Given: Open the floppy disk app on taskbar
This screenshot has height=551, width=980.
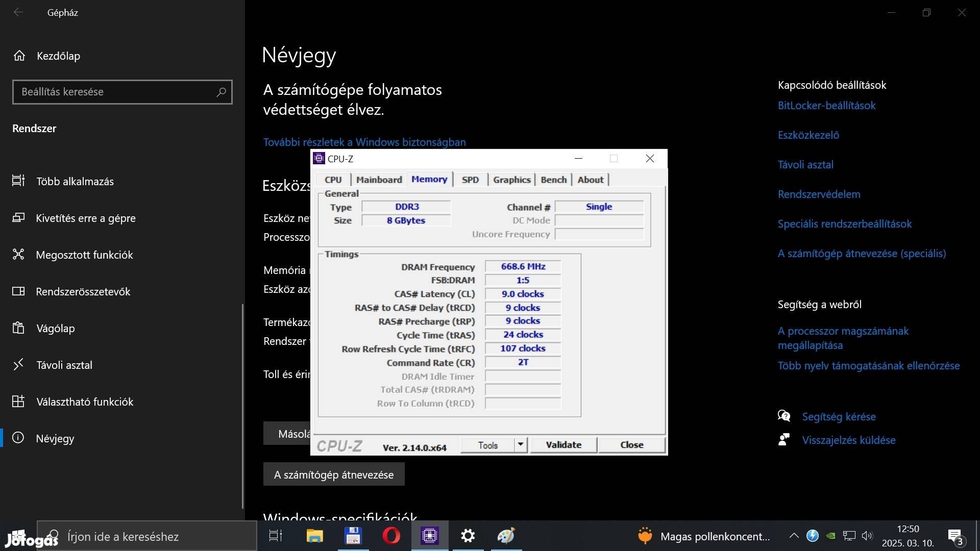Looking at the screenshot, I should 353,536.
